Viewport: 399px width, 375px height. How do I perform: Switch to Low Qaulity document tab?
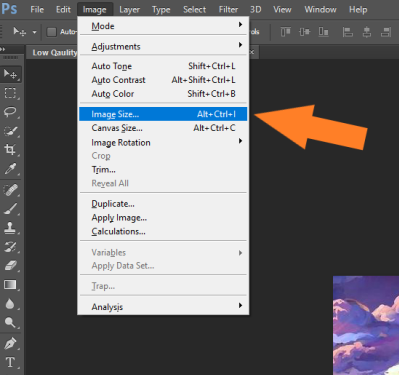tap(53, 52)
